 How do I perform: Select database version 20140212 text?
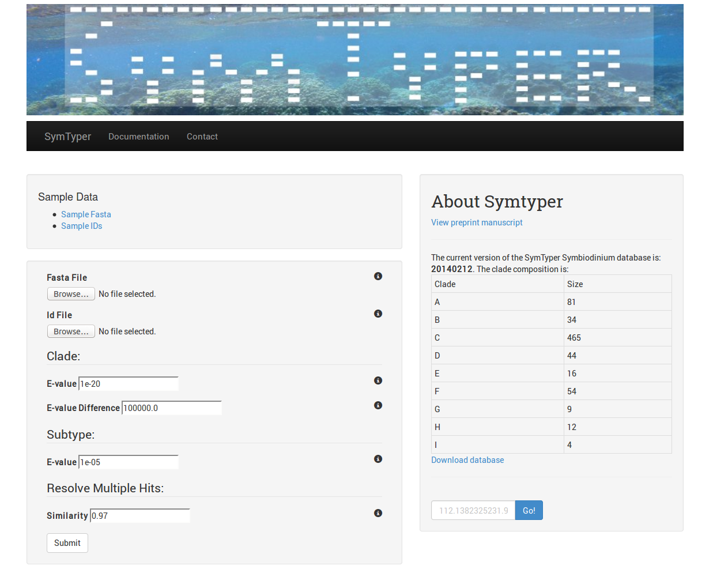click(x=452, y=269)
